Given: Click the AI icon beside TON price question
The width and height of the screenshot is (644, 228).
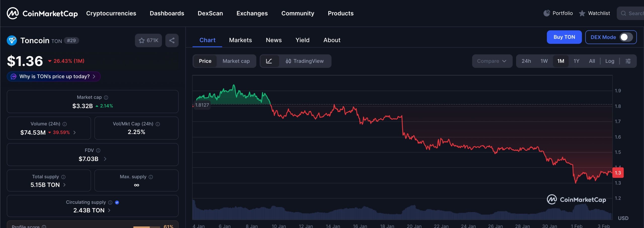Looking at the screenshot, I should 14,76.
